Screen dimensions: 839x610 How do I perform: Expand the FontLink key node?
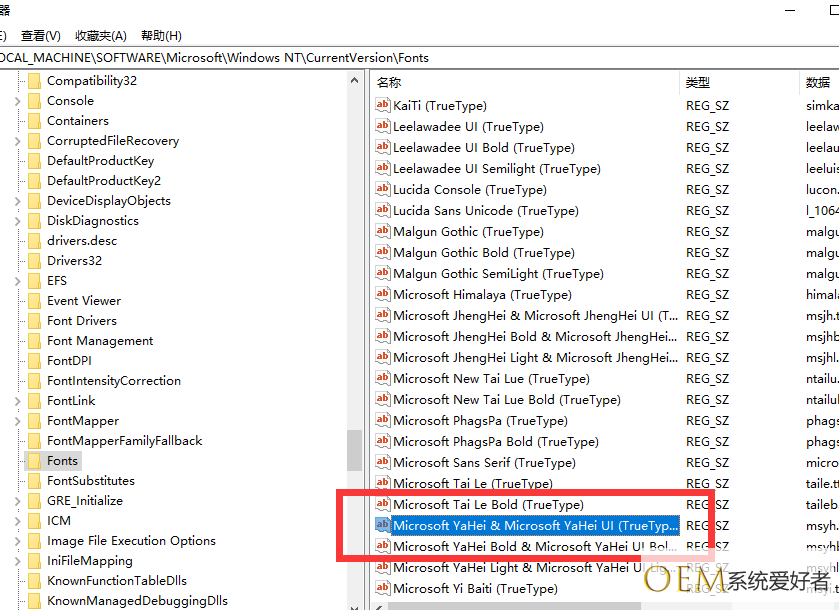tap(17, 401)
